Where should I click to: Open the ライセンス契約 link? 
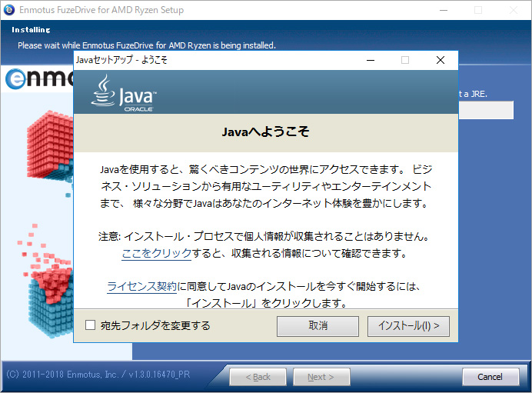point(142,286)
